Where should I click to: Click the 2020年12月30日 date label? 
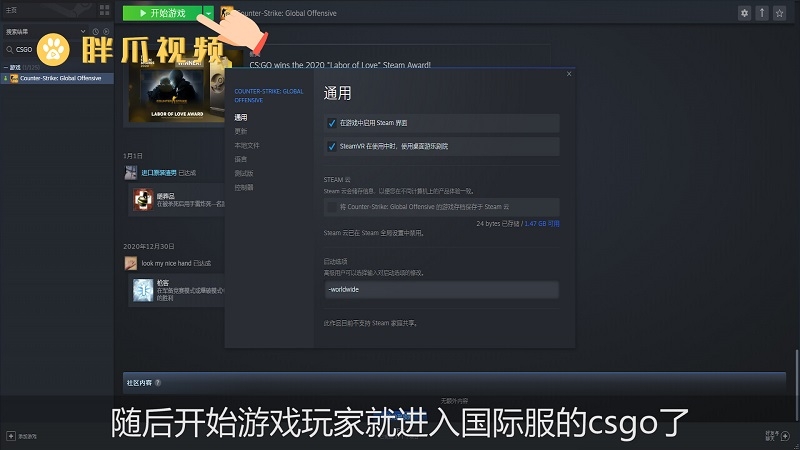[x=148, y=246]
